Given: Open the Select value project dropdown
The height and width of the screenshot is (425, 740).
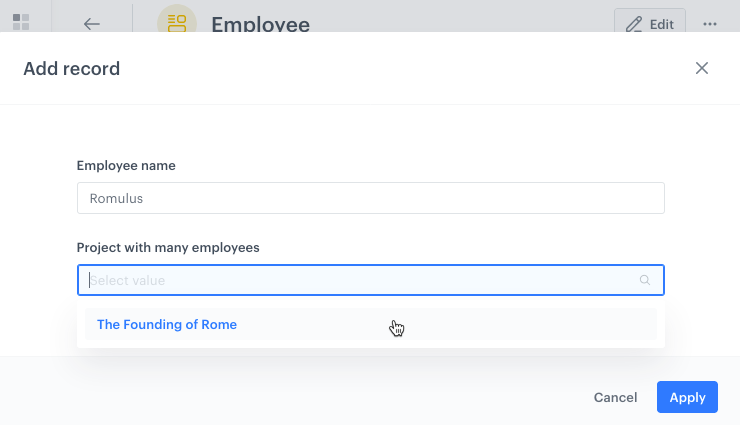Looking at the screenshot, I should point(371,280).
